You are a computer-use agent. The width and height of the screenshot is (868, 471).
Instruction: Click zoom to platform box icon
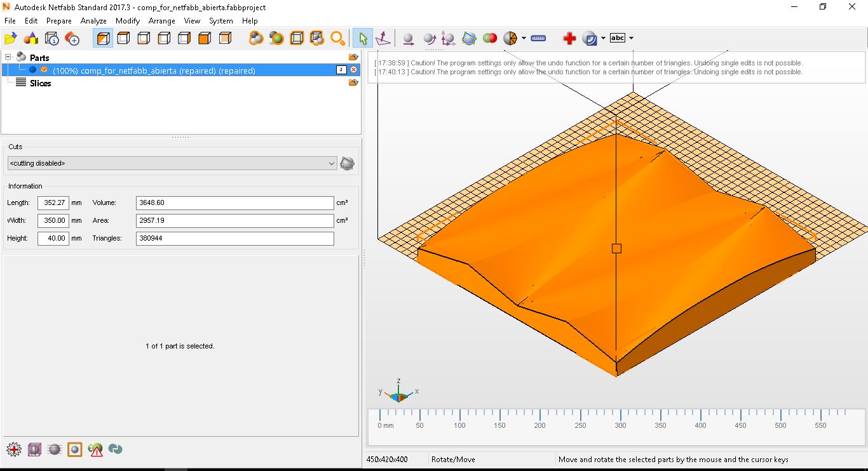[297, 39]
